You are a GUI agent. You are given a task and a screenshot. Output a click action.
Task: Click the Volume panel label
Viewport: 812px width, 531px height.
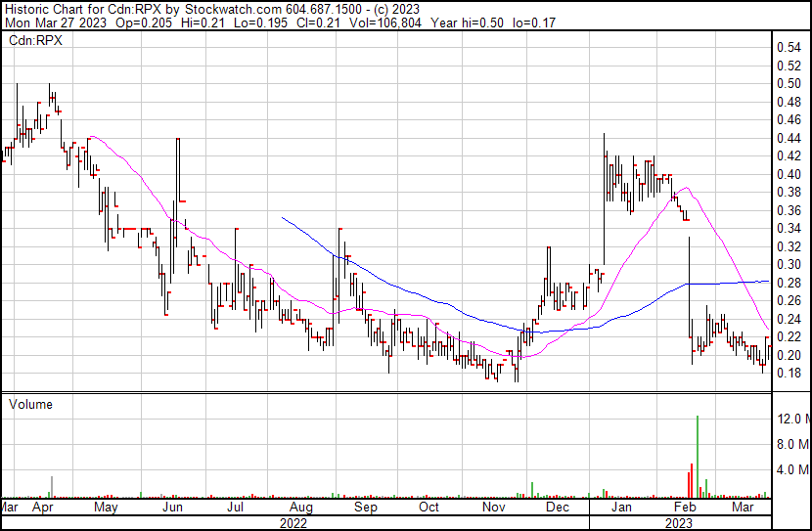pyautogui.click(x=30, y=404)
